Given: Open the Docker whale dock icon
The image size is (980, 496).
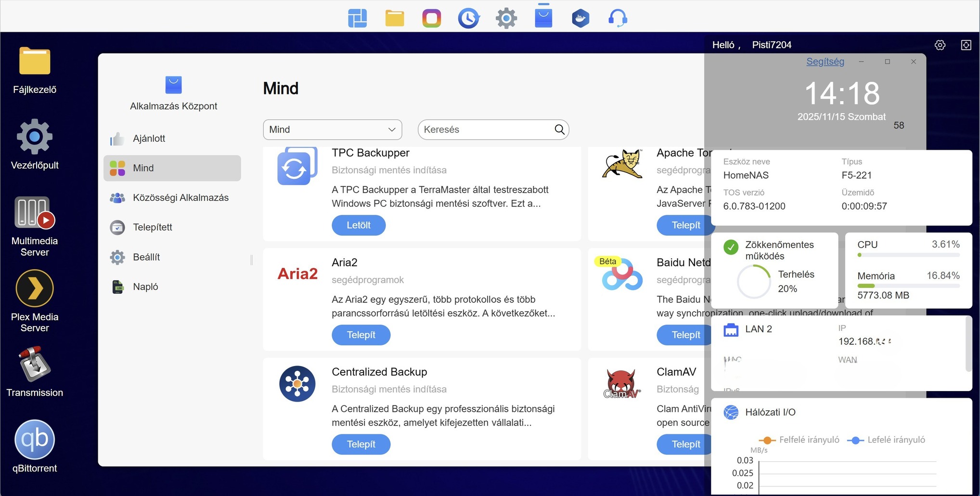Looking at the screenshot, I should (x=580, y=18).
